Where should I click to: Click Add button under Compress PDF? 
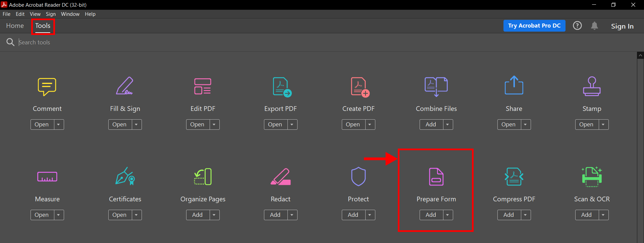pos(509,215)
